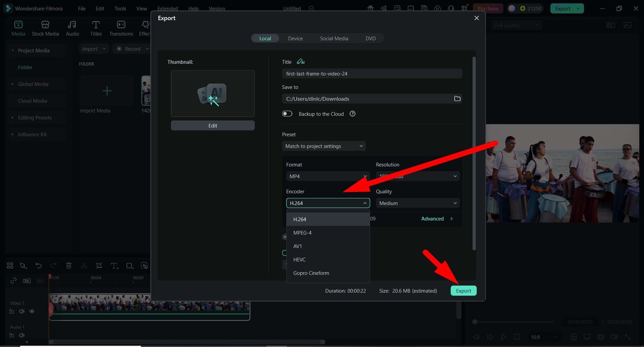Toggle Backup to the Cloud switch

[x=287, y=114]
